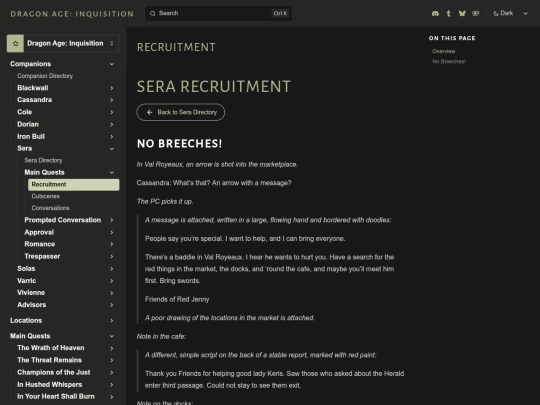Open the Solas sidebar entry
This screenshot has width=540, height=405.
pos(26,269)
